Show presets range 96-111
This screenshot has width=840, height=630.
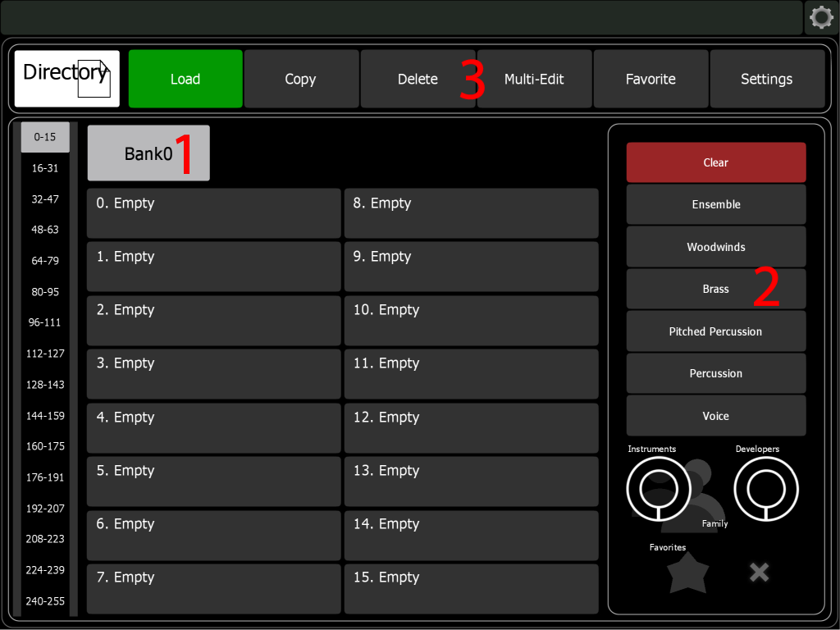[45, 322]
